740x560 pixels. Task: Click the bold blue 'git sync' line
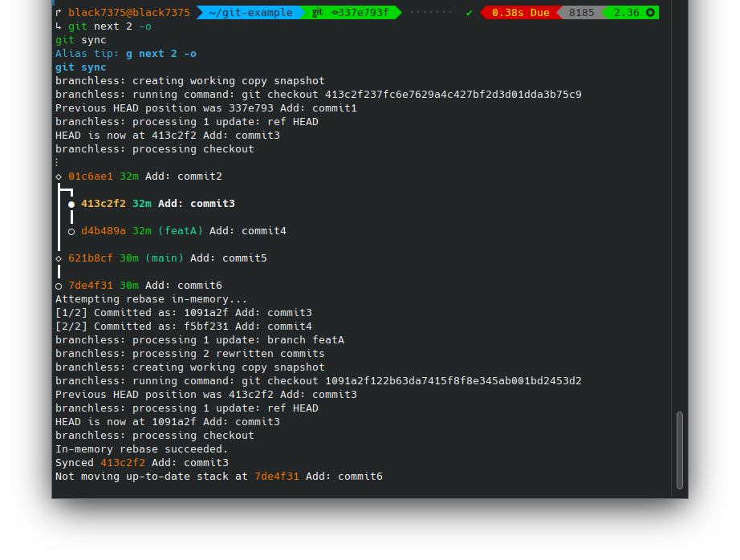81,67
